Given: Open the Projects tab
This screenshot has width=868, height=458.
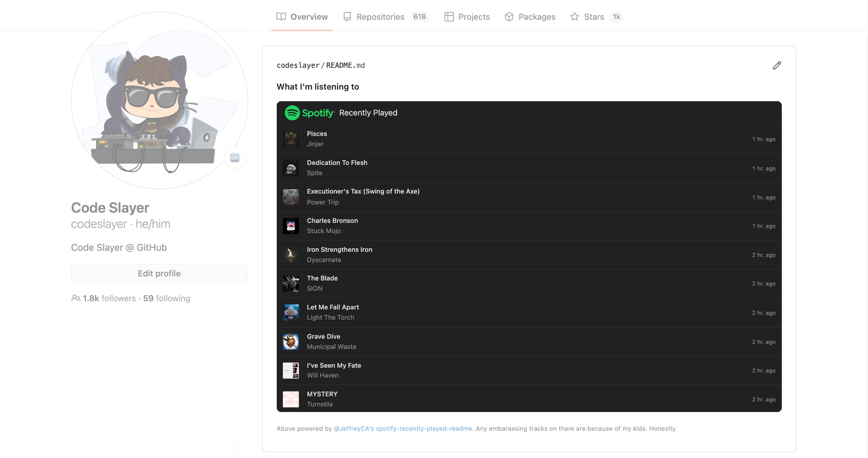Looking at the screenshot, I should tap(467, 17).
